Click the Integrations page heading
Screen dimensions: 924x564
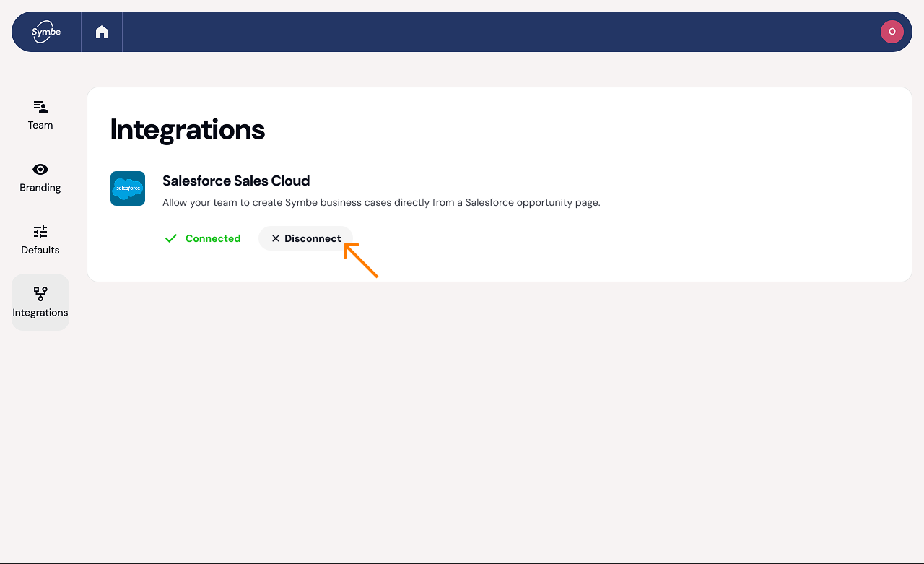[x=188, y=129]
